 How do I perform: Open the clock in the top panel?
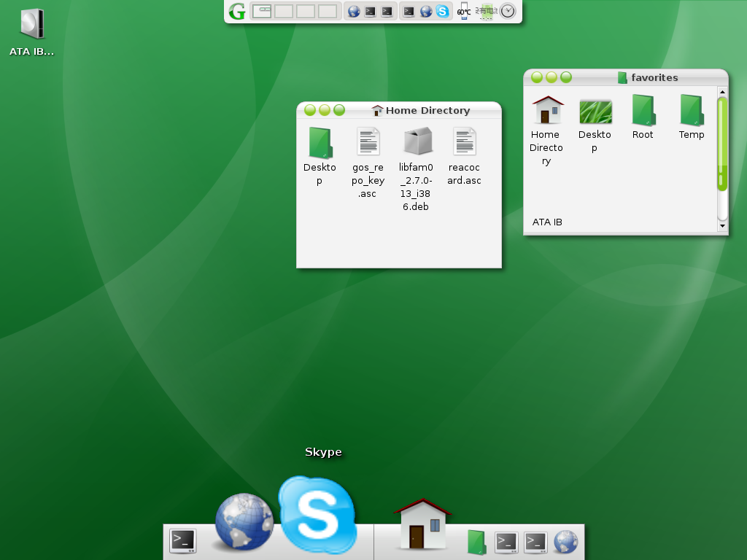click(508, 11)
